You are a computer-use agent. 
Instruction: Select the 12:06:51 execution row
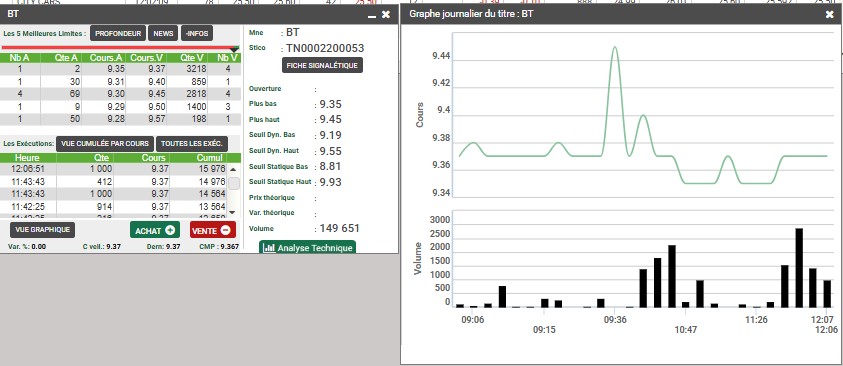point(114,169)
